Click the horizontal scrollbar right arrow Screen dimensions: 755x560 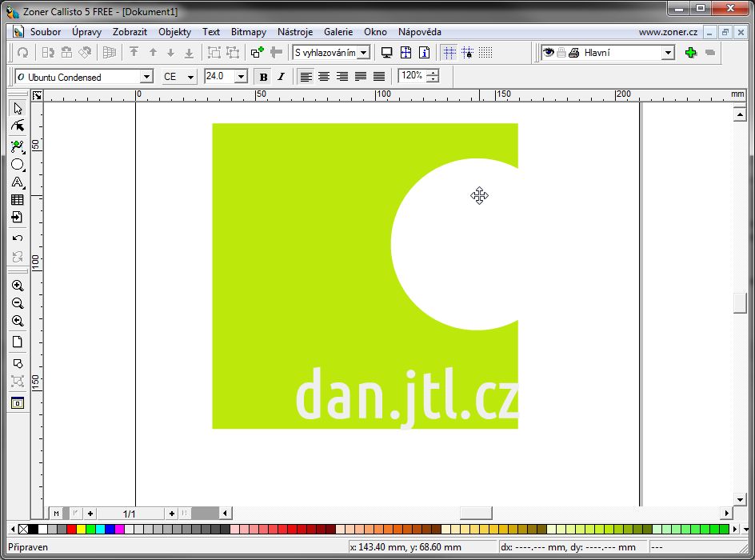pyautogui.click(x=726, y=514)
